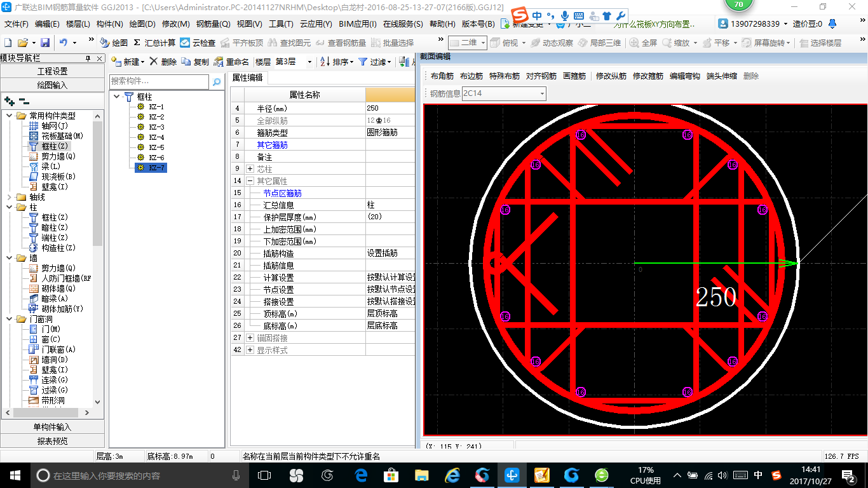The image size is (868, 488).
Task: Select KZ-4 in the component tree
Action: pos(156,137)
